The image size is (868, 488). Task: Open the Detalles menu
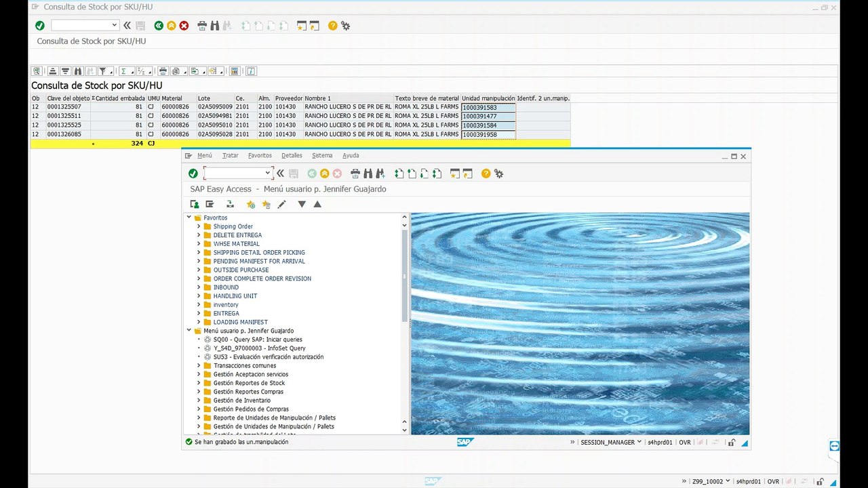292,156
